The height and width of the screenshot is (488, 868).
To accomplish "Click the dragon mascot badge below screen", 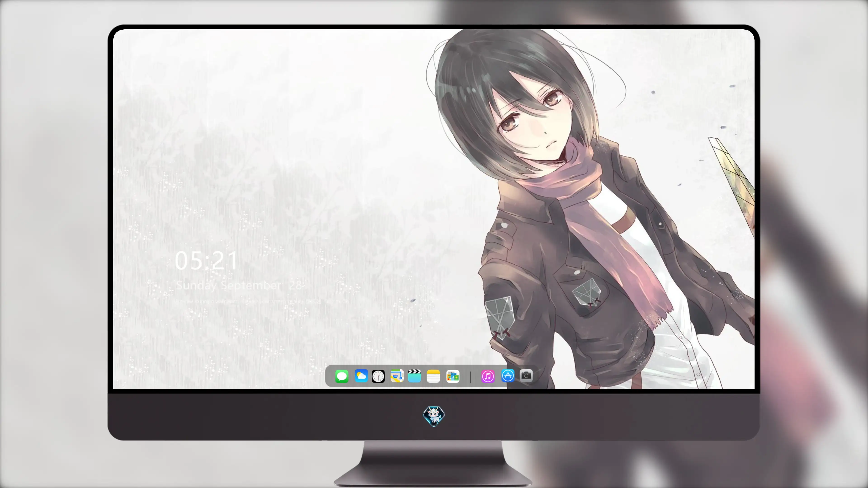I will pos(434,416).
